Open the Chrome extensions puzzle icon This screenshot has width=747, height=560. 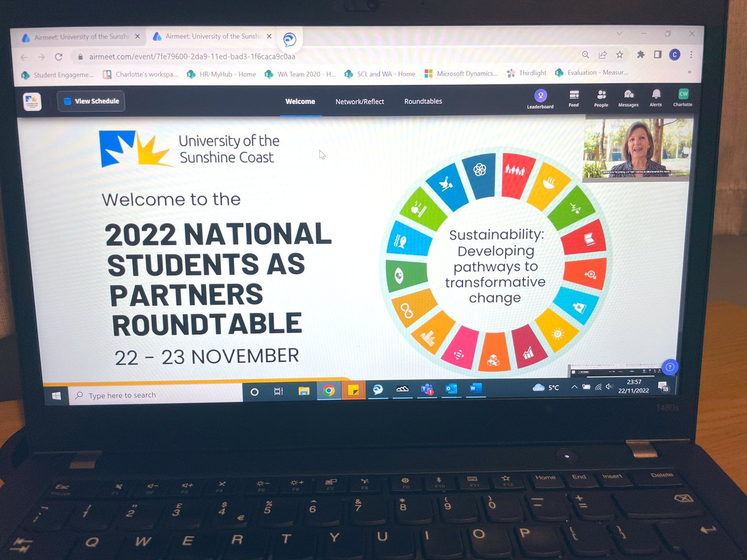coord(641,55)
